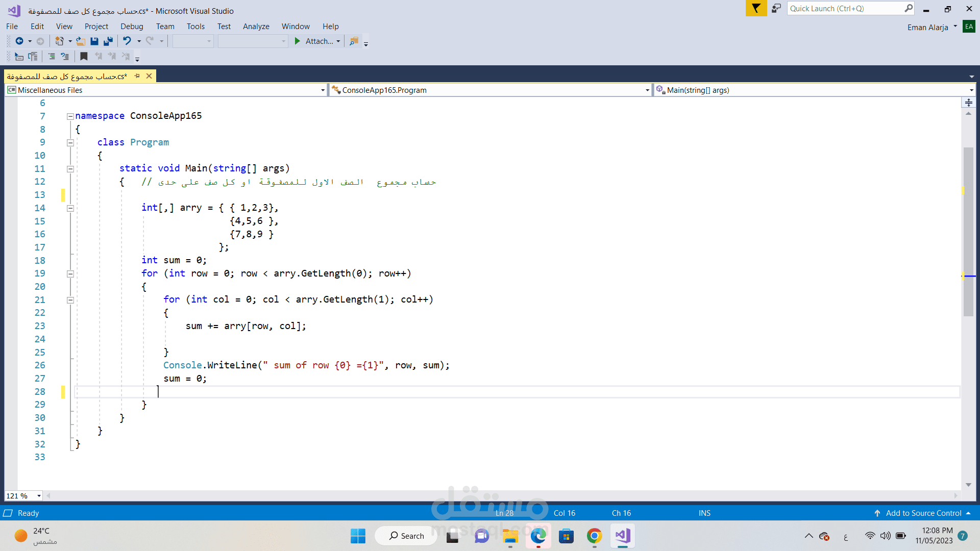Open the Edit menu
The width and height of the screenshot is (980, 551).
click(37, 27)
